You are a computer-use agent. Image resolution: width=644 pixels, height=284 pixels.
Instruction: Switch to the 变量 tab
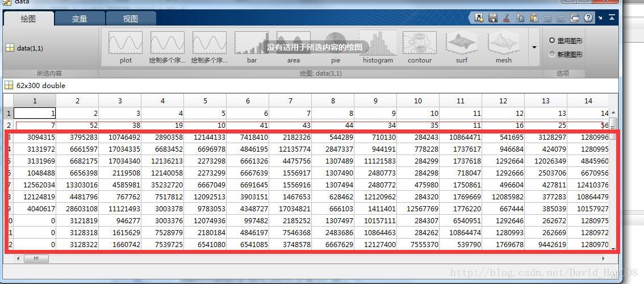click(80, 19)
